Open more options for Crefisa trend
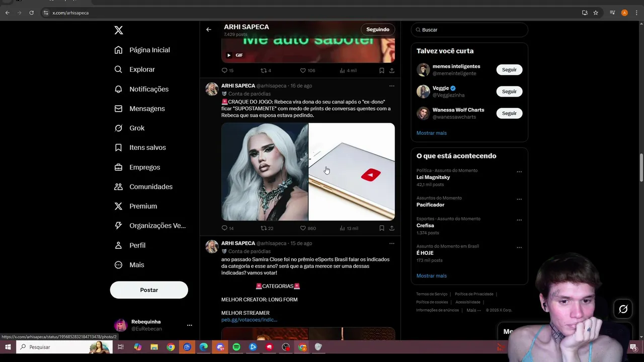Image resolution: width=644 pixels, height=362 pixels. click(x=519, y=220)
